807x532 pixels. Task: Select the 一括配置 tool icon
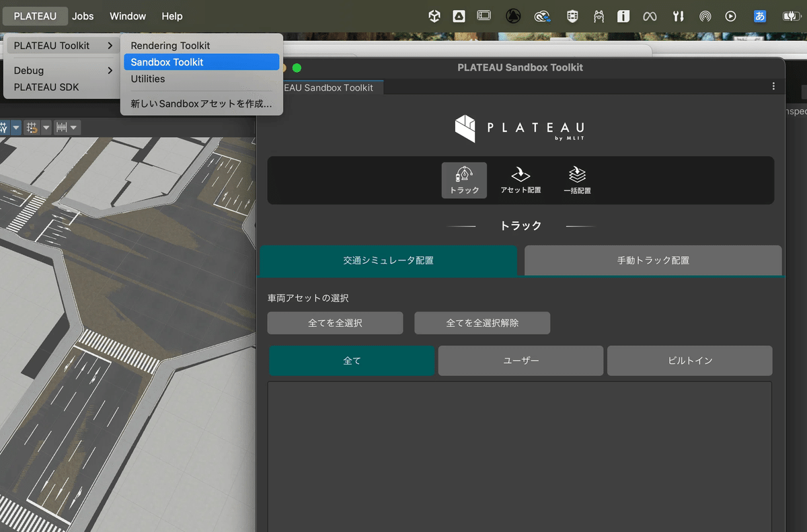(577, 180)
